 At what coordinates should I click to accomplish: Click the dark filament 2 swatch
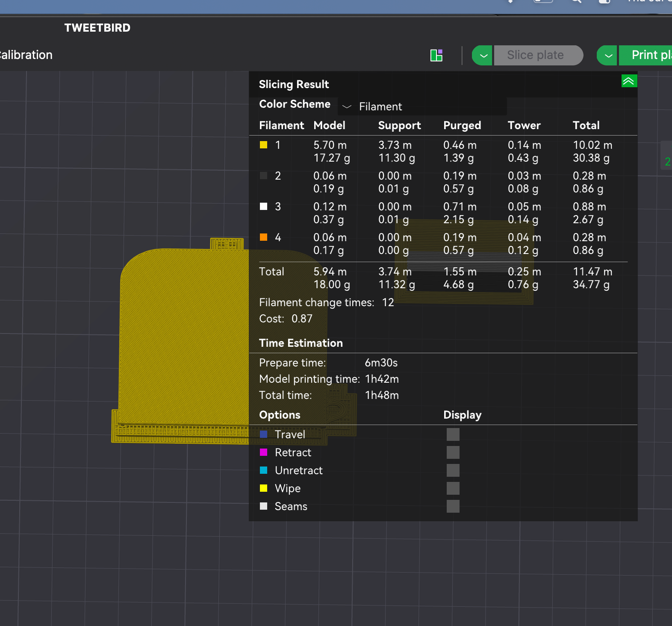point(264,176)
